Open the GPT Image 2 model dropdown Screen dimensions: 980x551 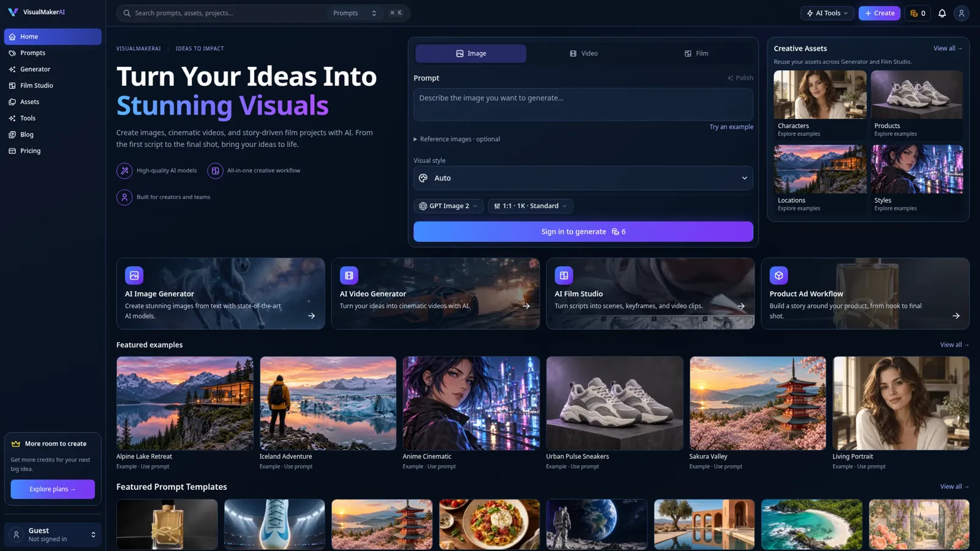[448, 206]
